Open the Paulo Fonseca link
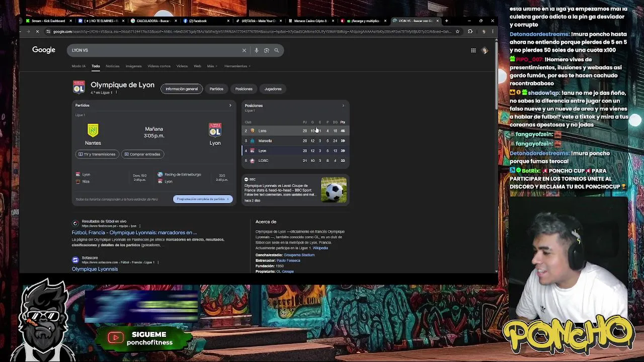644x362 pixels. pos(288,260)
